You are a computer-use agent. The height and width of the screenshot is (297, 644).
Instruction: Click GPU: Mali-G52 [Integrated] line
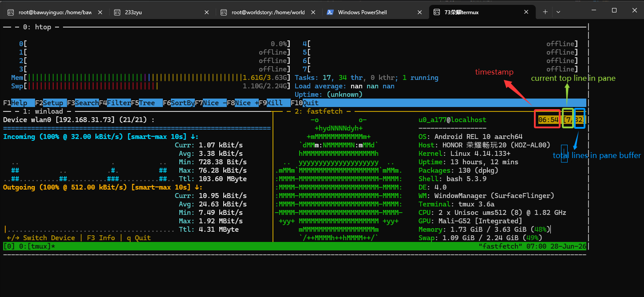point(470,221)
